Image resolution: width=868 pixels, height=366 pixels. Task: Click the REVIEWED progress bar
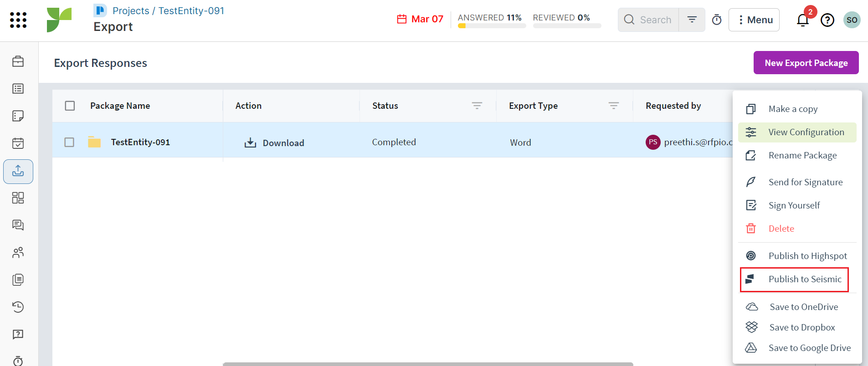point(567,26)
